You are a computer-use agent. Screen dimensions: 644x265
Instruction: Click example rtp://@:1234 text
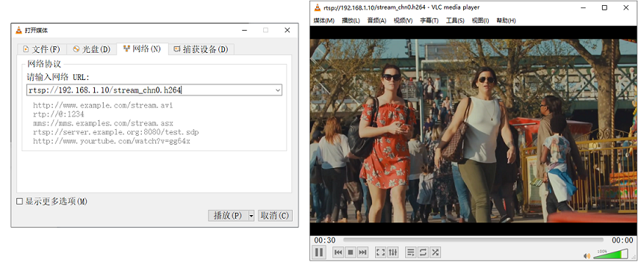click(x=59, y=114)
